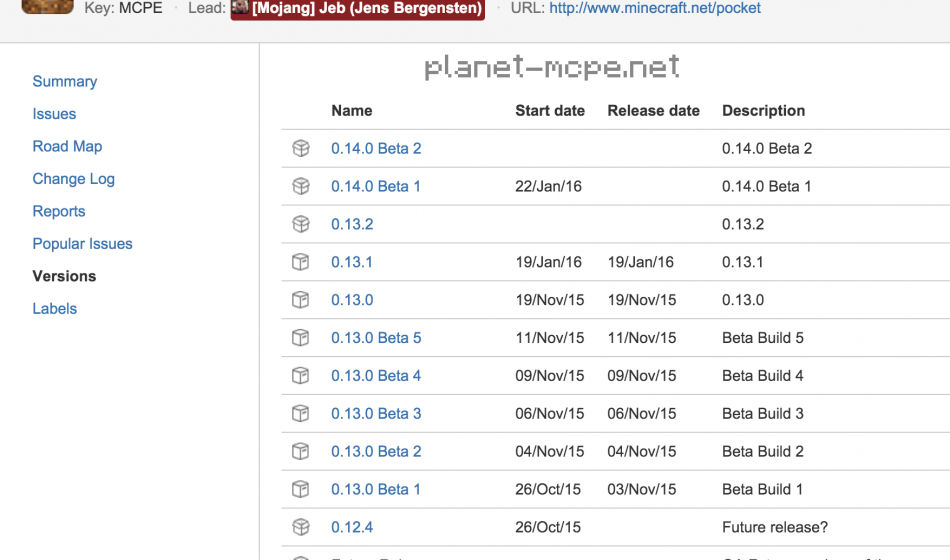Click the package icon beside 0.13.0 Beta 3
Viewport: 950px width, 560px height.
click(x=300, y=413)
